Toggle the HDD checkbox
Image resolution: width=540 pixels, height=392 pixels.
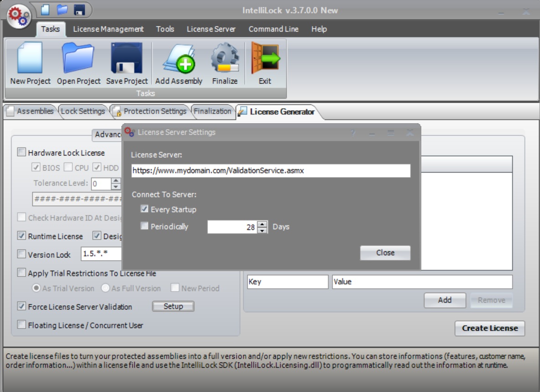[97, 167]
